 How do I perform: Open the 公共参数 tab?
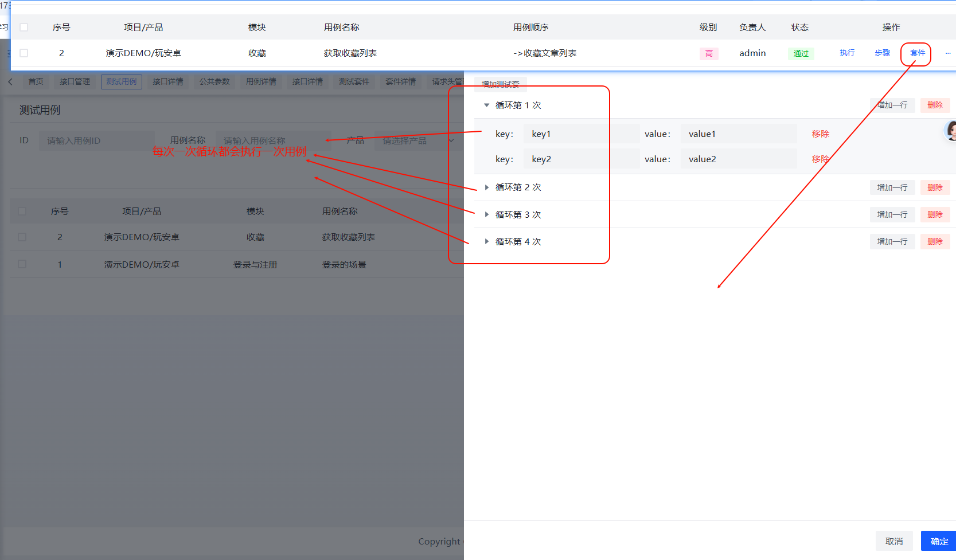point(214,82)
